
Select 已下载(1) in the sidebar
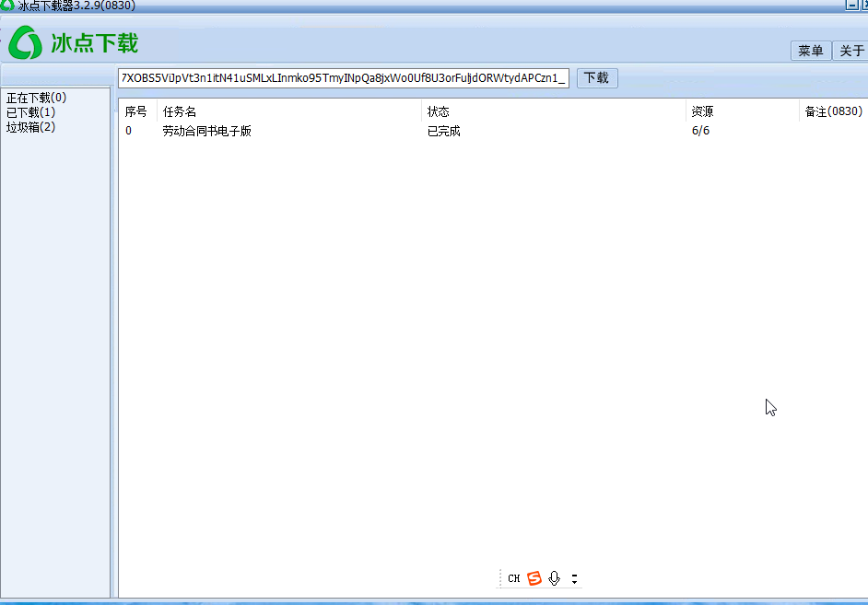coord(31,112)
